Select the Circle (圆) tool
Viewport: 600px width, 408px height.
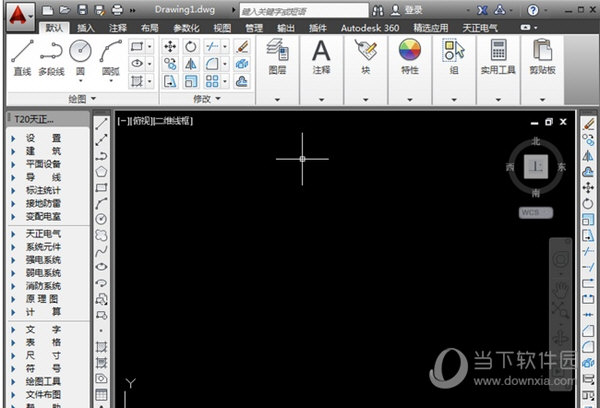80,57
